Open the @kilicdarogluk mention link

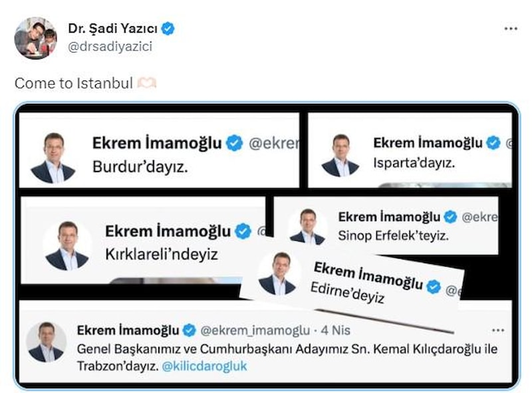coord(205,366)
